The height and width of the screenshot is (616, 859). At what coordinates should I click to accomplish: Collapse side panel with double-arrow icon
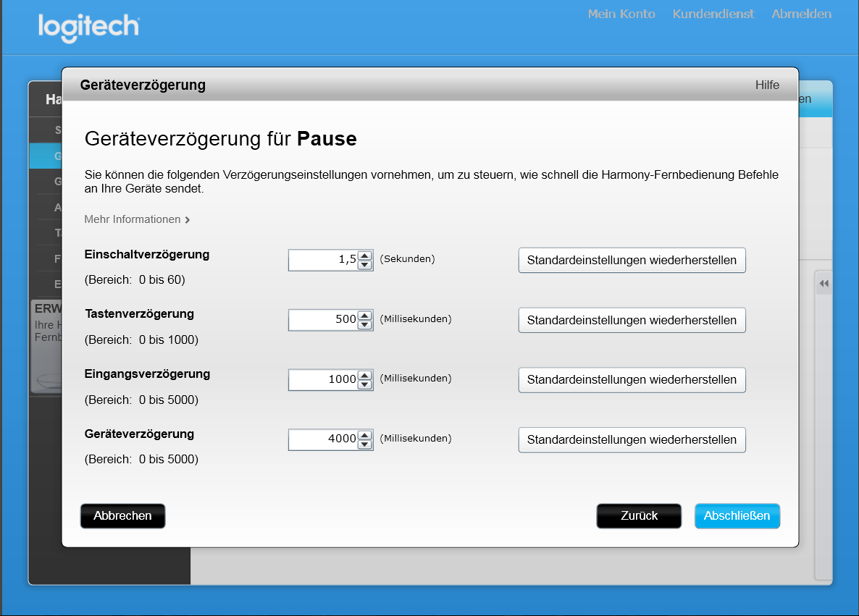[824, 284]
